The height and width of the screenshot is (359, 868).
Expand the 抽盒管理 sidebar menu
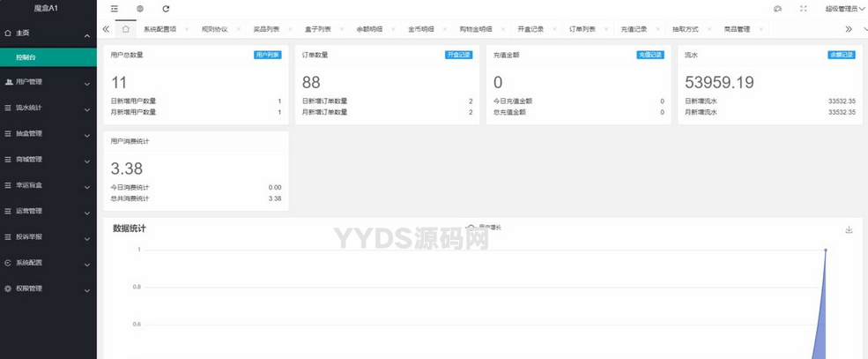(48, 134)
